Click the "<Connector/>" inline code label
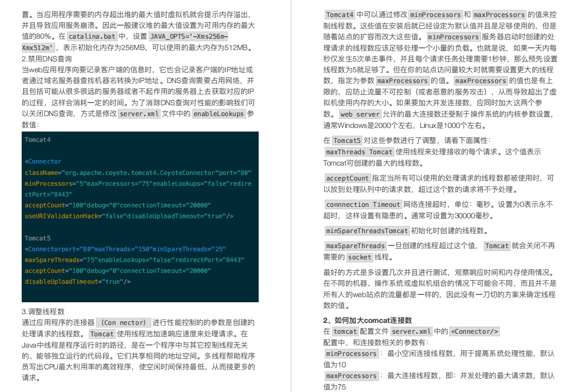Viewport: 570px width, 392px height. click(474, 331)
